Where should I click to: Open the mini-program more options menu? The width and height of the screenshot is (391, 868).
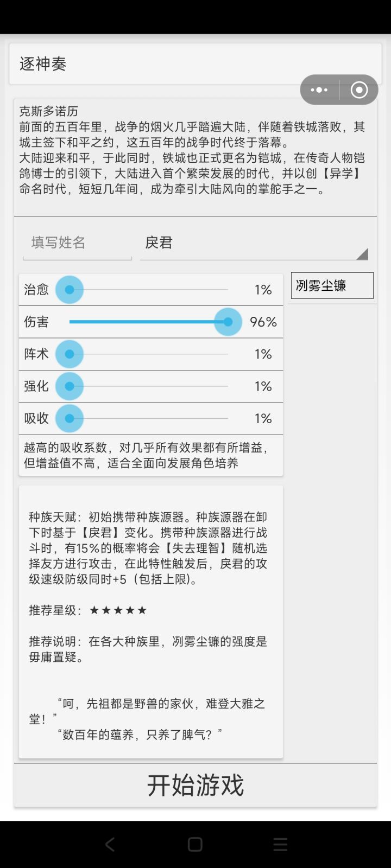click(319, 90)
